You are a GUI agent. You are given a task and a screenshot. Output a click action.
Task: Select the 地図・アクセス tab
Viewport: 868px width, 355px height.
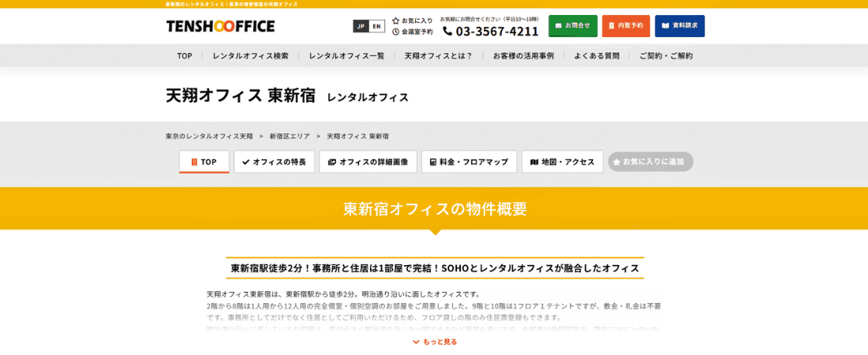562,162
